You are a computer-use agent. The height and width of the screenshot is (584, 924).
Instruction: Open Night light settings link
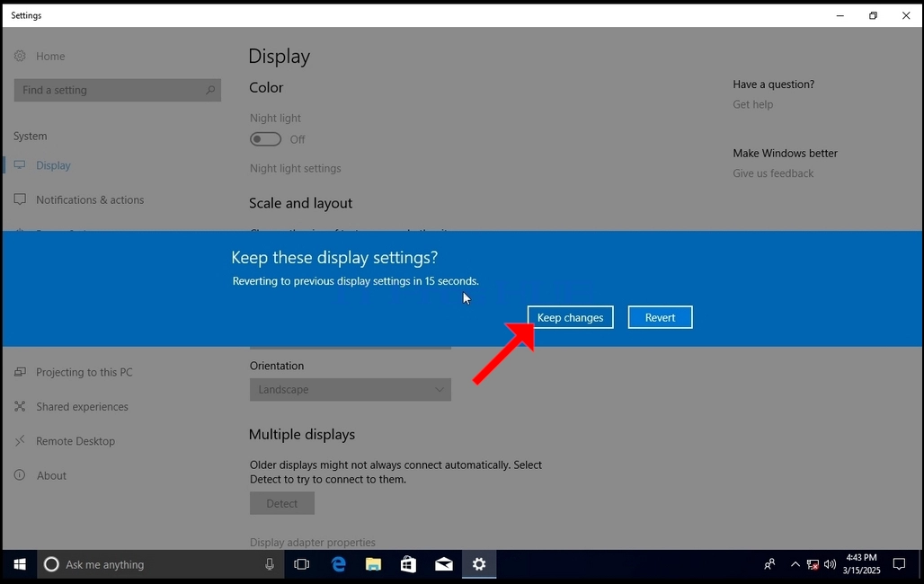click(295, 168)
